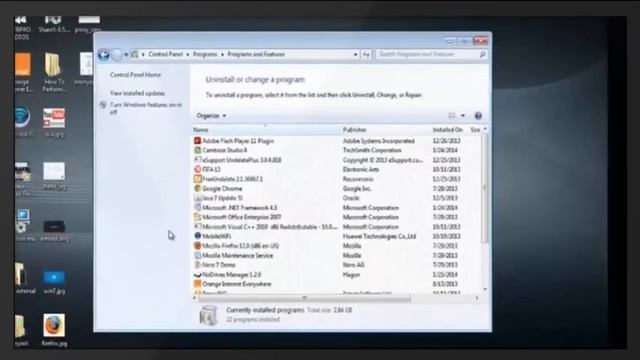Viewport: 640px width, 360px height.
Task: Click the Huawei Technologies Co.,Ltd publisher cell
Action: [x=379, y=236]
